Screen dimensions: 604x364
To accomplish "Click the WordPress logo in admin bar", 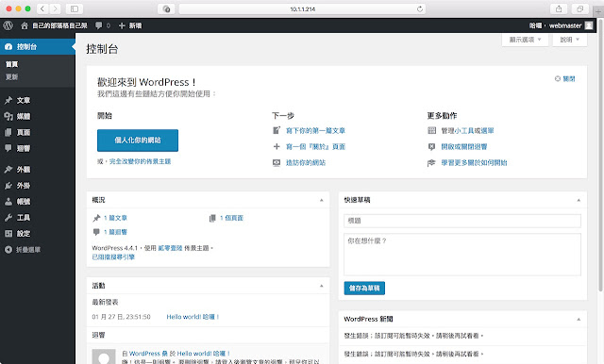I will click(x=8, y=25).
